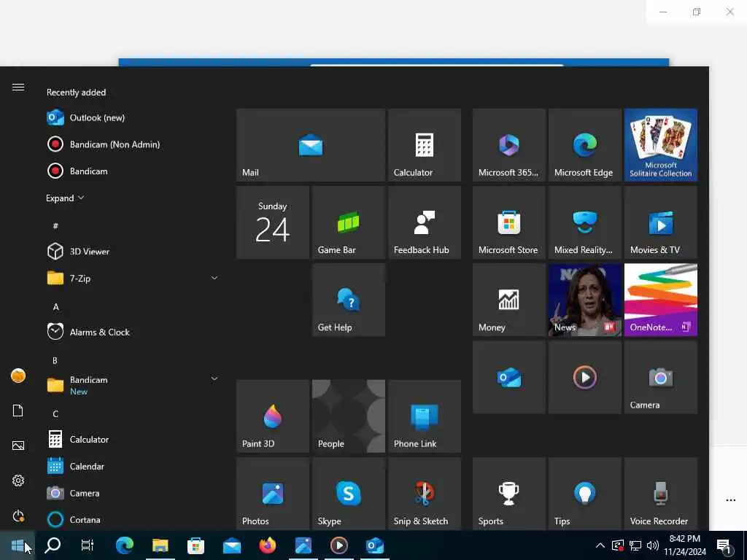Image resolution: width=747 pixels, height=560 pixels.
Task: Launch the Game Bar tile
Action: coord(349,222)
